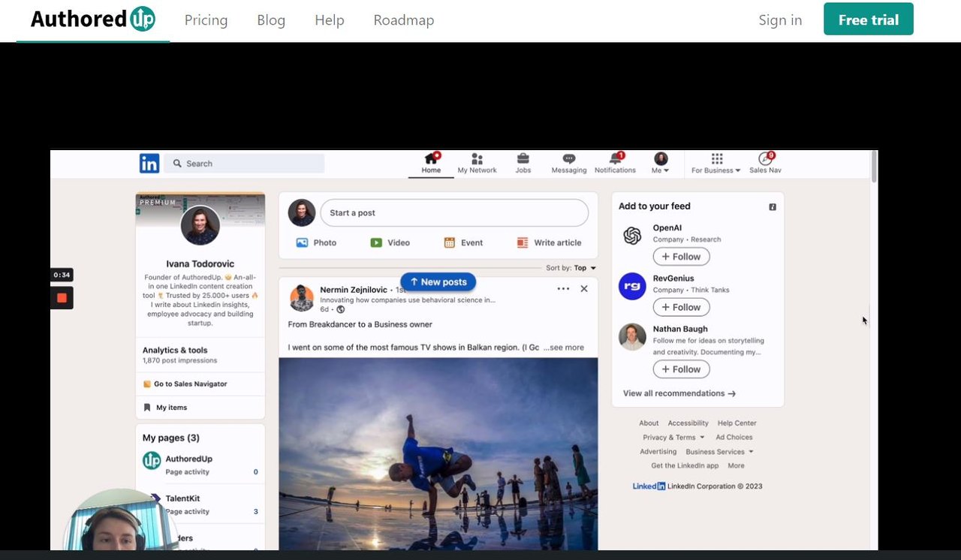Screen dimensions: 961x560
Task: Click the LinkedIn logo icon
Action: pos(149,163)
